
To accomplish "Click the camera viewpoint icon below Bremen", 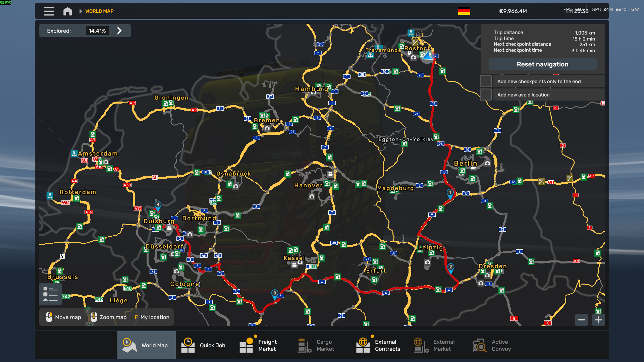I will point(267,128).
